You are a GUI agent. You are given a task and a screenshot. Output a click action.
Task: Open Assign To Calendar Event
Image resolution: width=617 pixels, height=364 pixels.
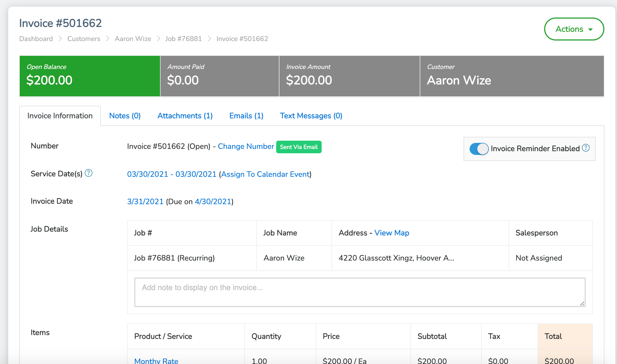[265, 174]
